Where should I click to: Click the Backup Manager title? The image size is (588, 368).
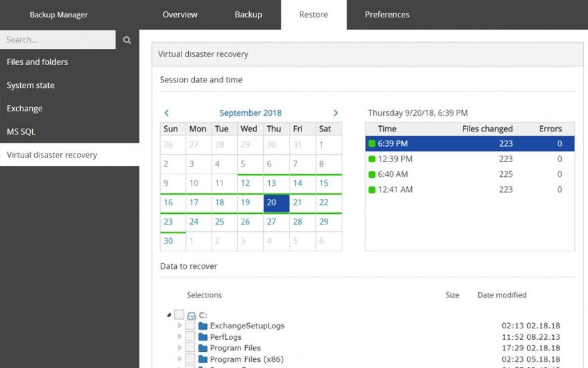click(58, 15)
